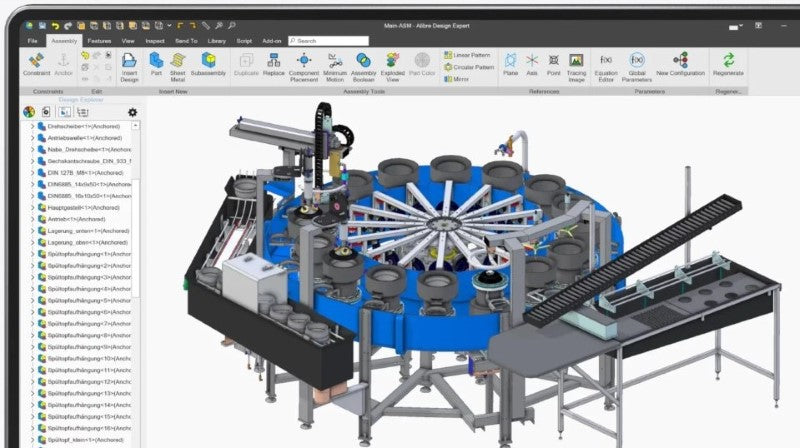The image size is (800, 448).
Task: Toggle the Design Explorer color wheel icon
Action: coord(29,112)
